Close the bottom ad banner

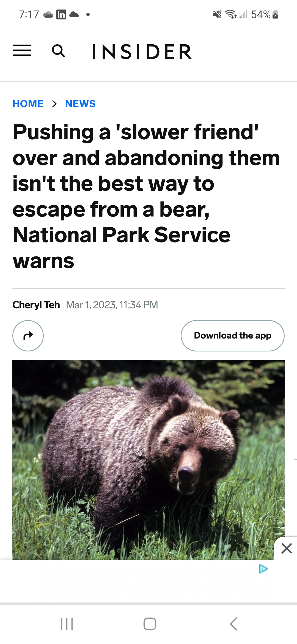tap(287, 548)
